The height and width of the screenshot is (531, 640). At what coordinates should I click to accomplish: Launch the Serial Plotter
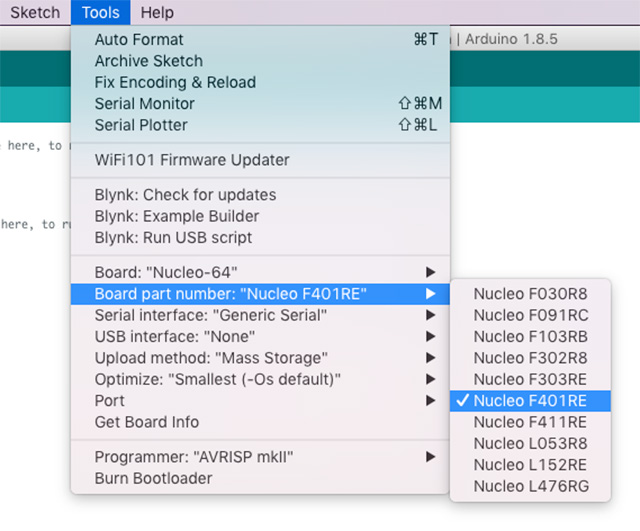tap(141, 125)
